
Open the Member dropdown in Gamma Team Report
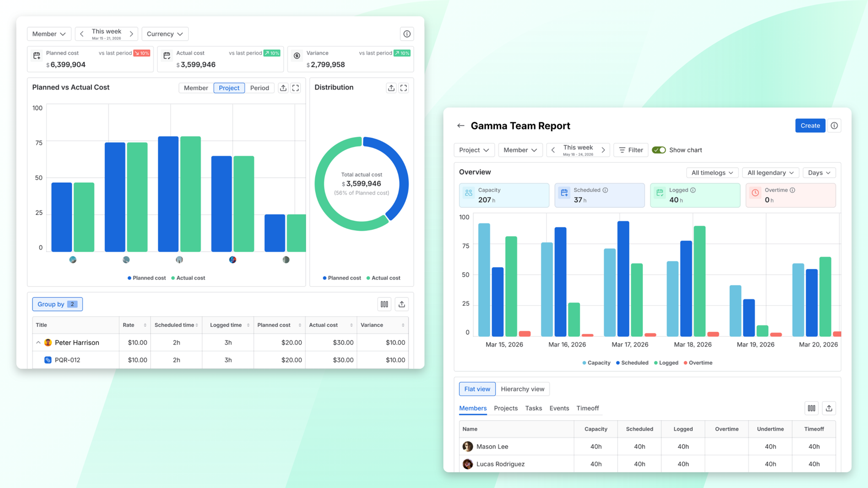[520, 150]
